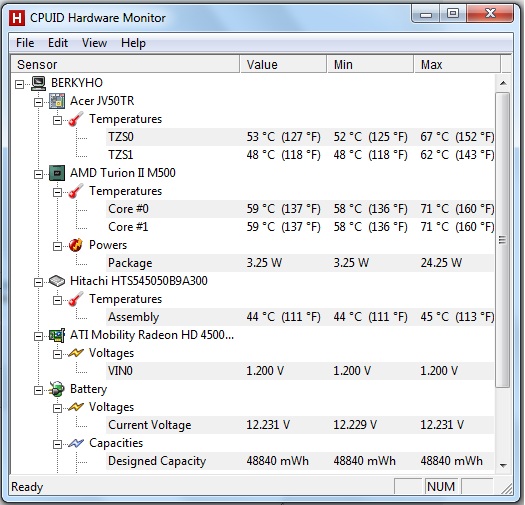Select the TZS1 temperature row
The height and width of the screenshot is (505, 525).
pos(300,155)
